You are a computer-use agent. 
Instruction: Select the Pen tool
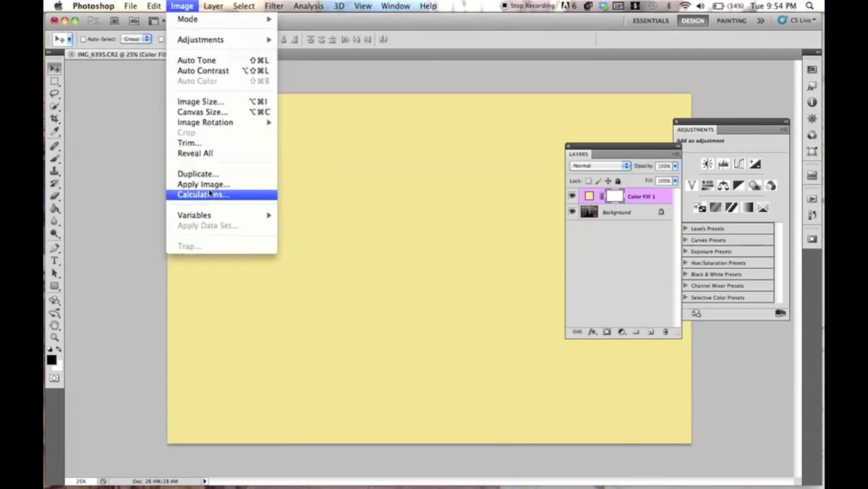[54, 248]
